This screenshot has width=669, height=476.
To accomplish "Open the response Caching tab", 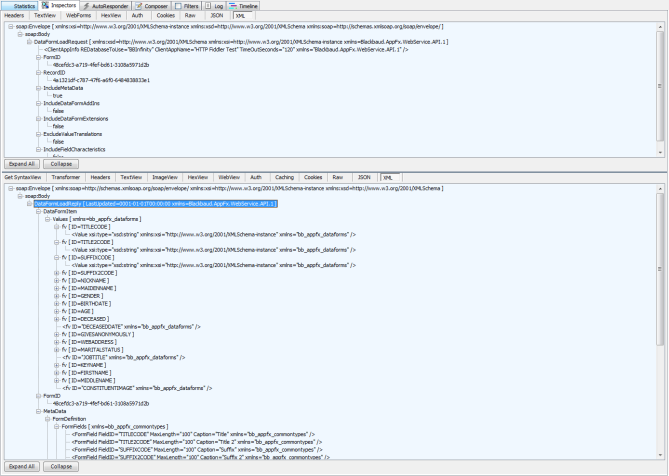I will pos(283,177).
